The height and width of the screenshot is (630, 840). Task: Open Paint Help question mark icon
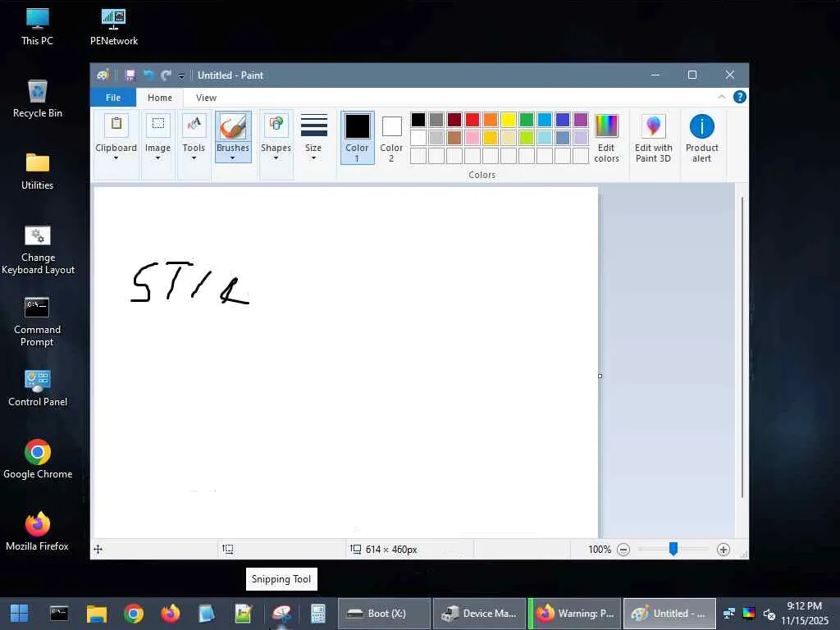[739, 97]
